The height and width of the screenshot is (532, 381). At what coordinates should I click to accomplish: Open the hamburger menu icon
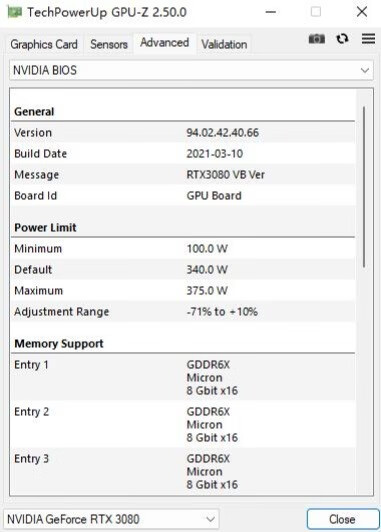[368, 39]
